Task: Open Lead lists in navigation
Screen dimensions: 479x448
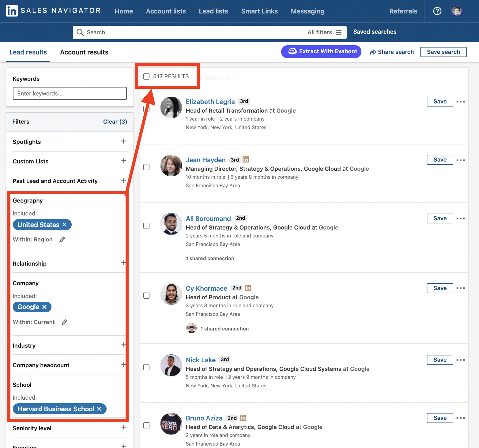Action: (213, 11)
